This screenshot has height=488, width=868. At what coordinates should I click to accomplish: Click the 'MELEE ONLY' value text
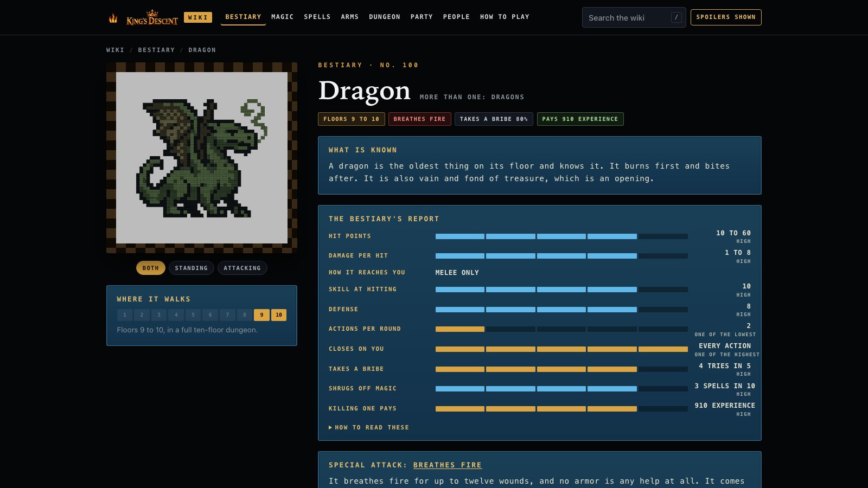[457, 273]
